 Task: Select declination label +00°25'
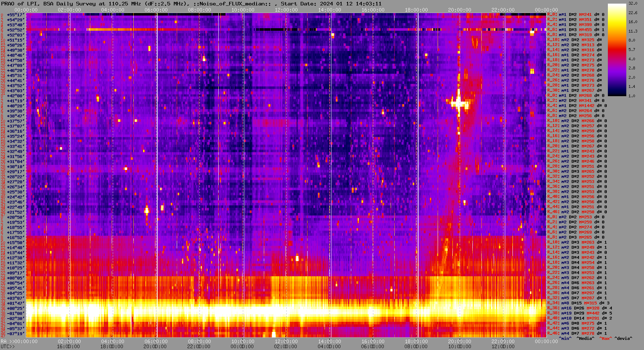(16, 308)
